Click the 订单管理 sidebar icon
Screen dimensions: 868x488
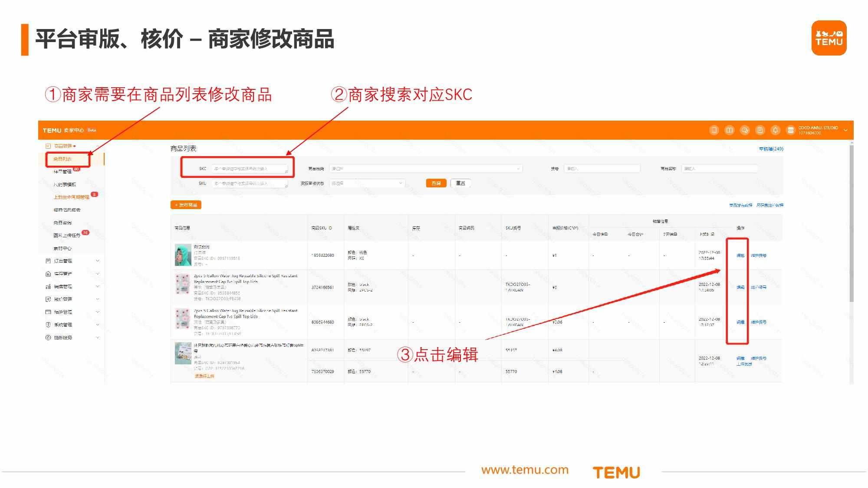(48, 261)
